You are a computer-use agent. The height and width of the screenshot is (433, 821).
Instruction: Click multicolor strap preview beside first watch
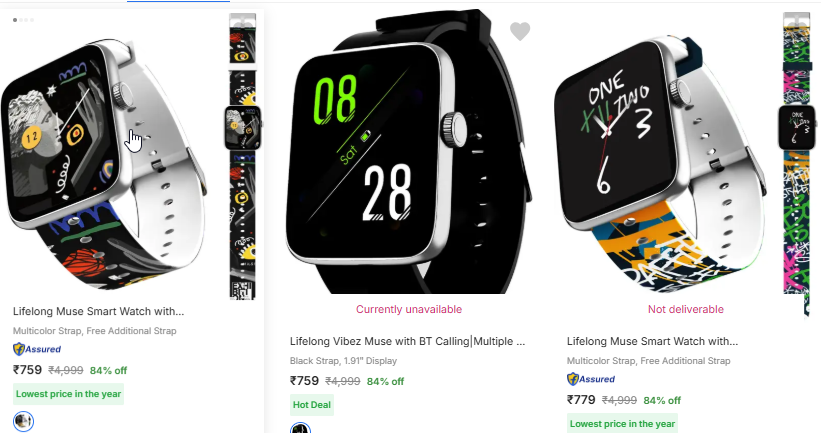point(243,156)
